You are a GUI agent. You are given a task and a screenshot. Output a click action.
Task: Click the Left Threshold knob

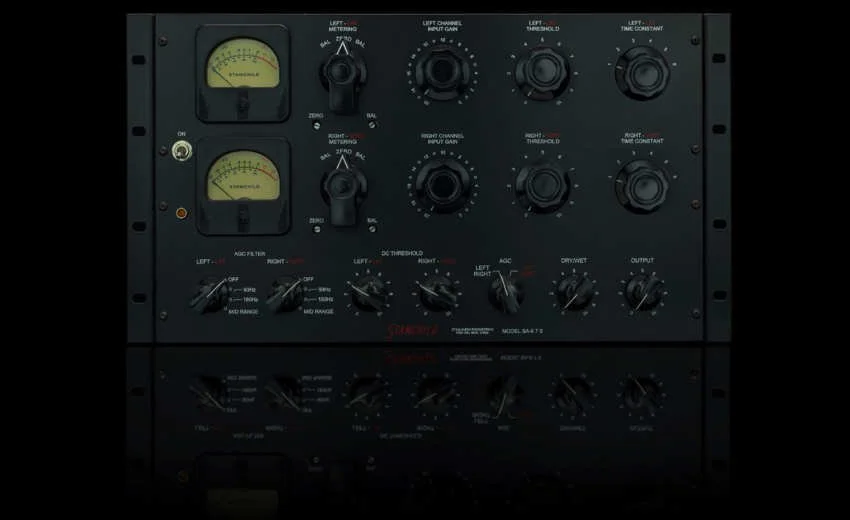(542, 73)
